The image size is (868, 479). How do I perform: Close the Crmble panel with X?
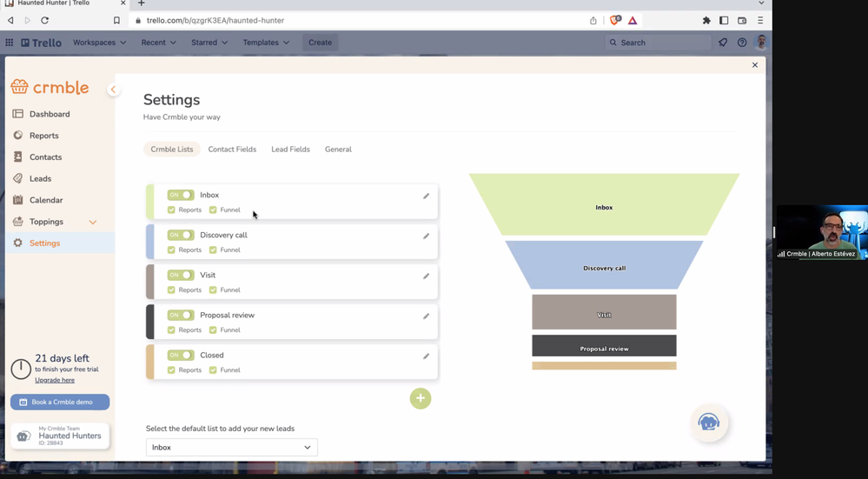pyautogui.click(x=755, y=65)
